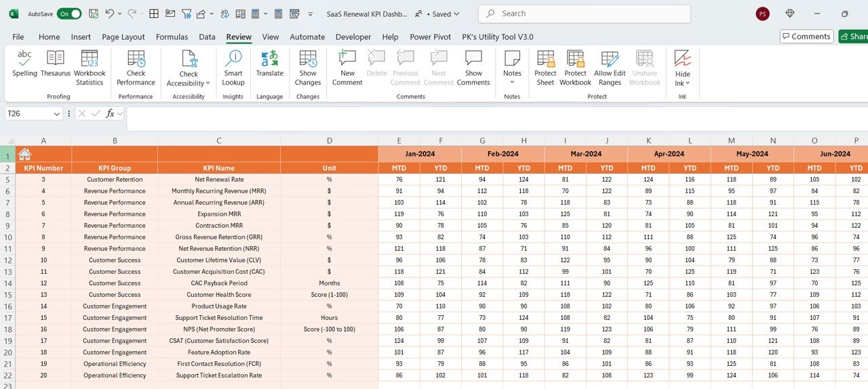Click the Spelling check icon

click(24, 58)
